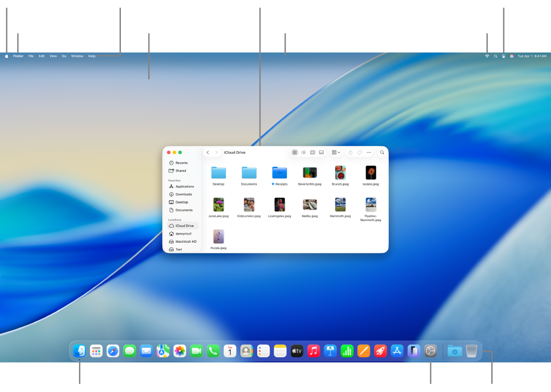Open the Finder app menu
The image size is (551, 392).
(18, 56)
